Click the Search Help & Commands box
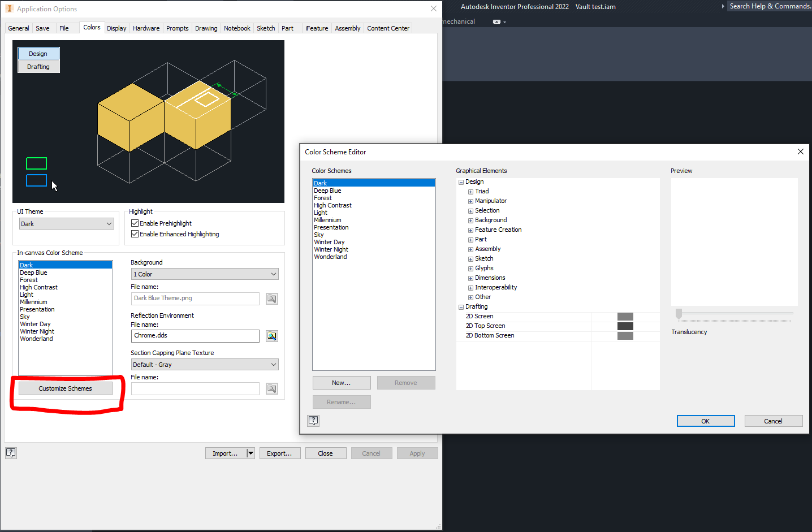Screen dimensions: 812x532 tap(770, 6)
